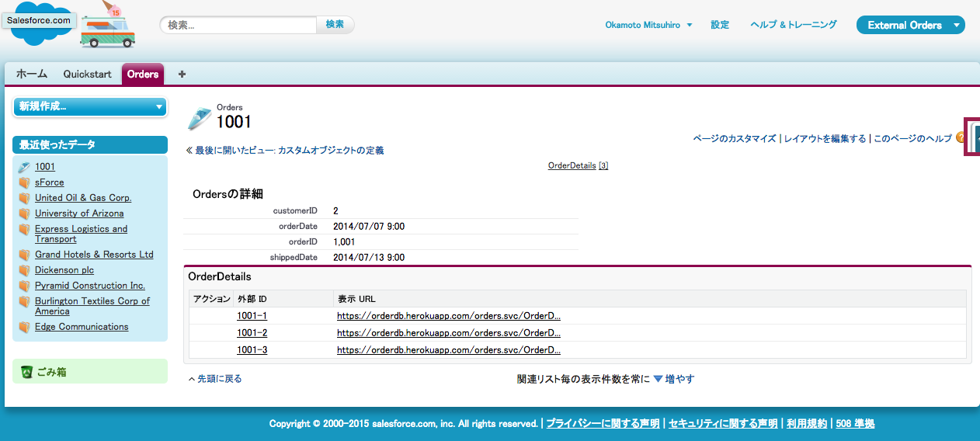Open recent item sForce
This screenshot has height=441, width=980.
pos(50,182)
